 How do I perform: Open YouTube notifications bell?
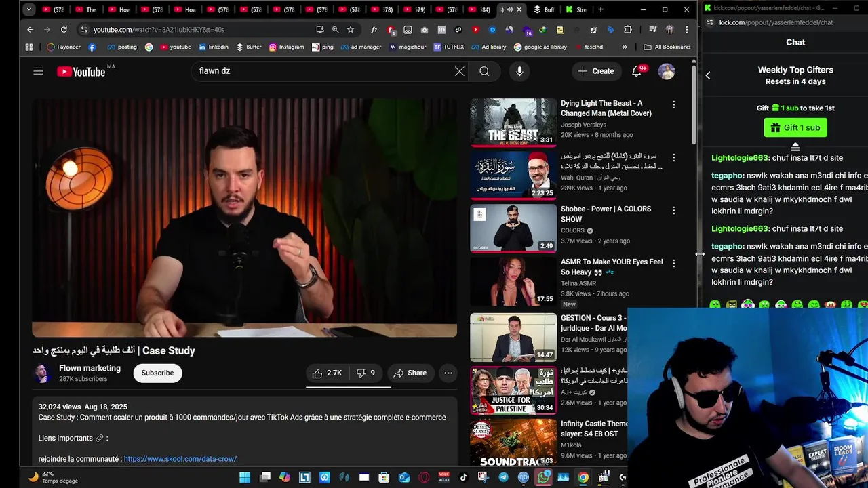[x=637, y=71]
